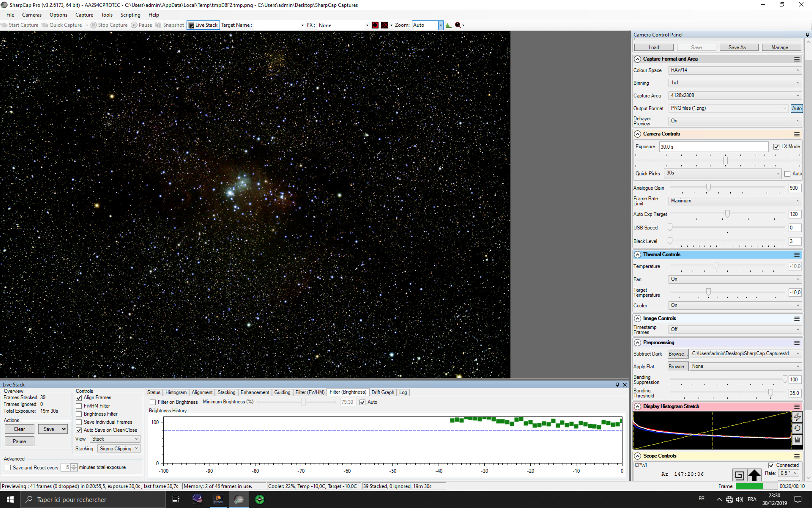Open the Stacking algorithm dropdown
Image resolution: width=812 pixels, height=508 pixels.
click(119, 449)
